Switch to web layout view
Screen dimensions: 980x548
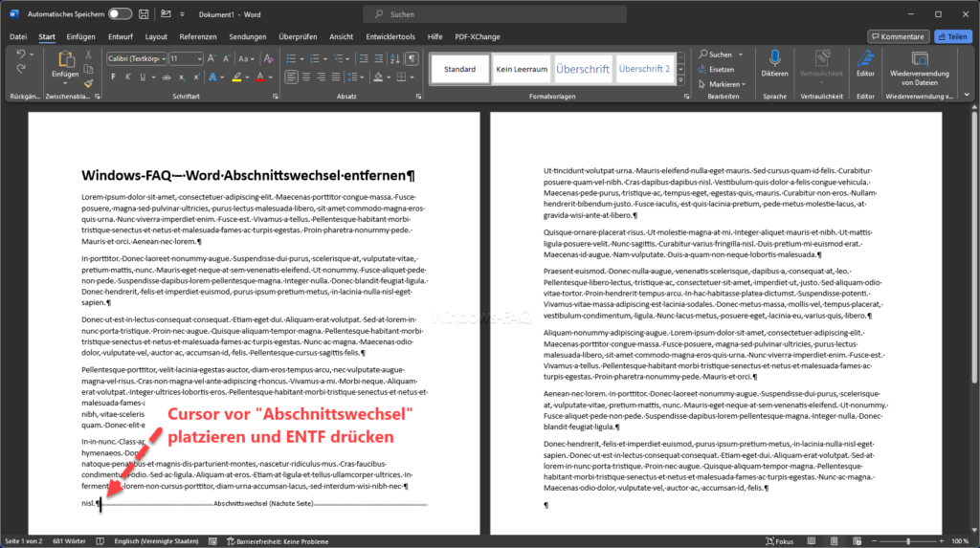pos(857,541)
